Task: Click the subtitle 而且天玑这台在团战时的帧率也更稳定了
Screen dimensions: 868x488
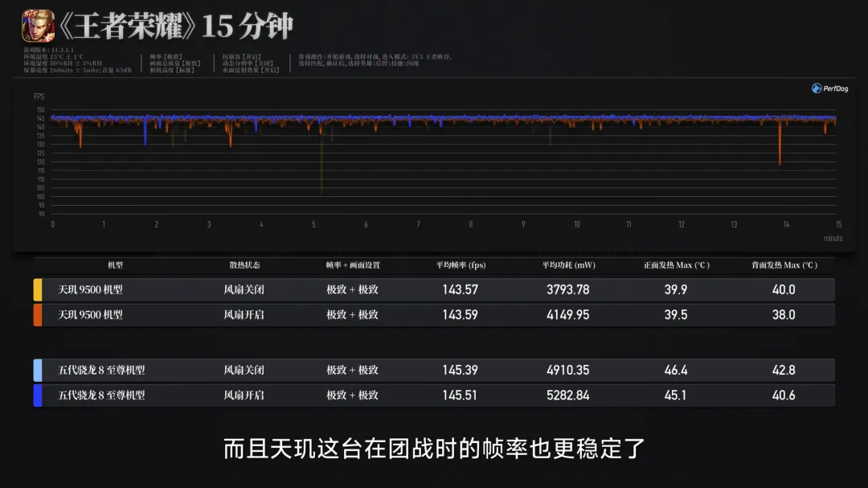Action: click(x=434, y=449)
